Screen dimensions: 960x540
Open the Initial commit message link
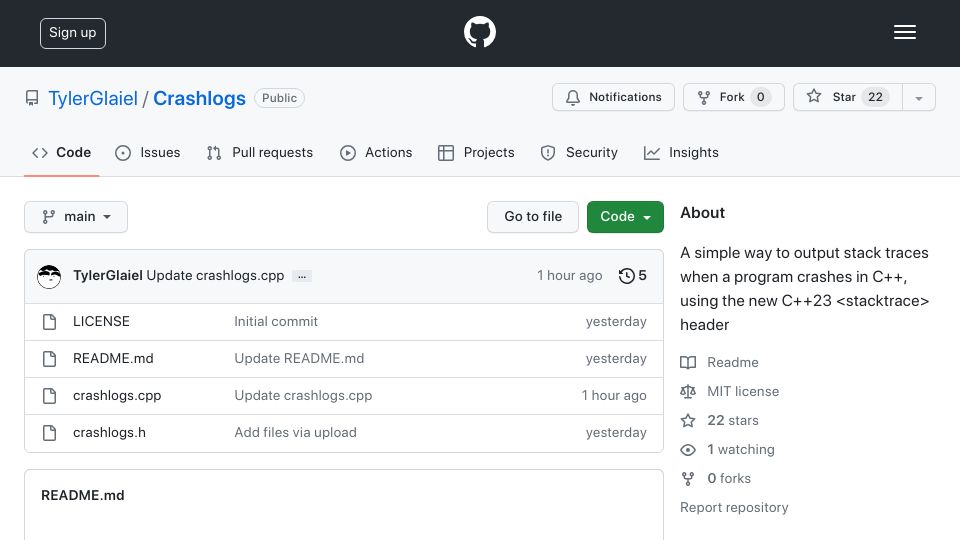pyautogui.click(x=276, y=321)
